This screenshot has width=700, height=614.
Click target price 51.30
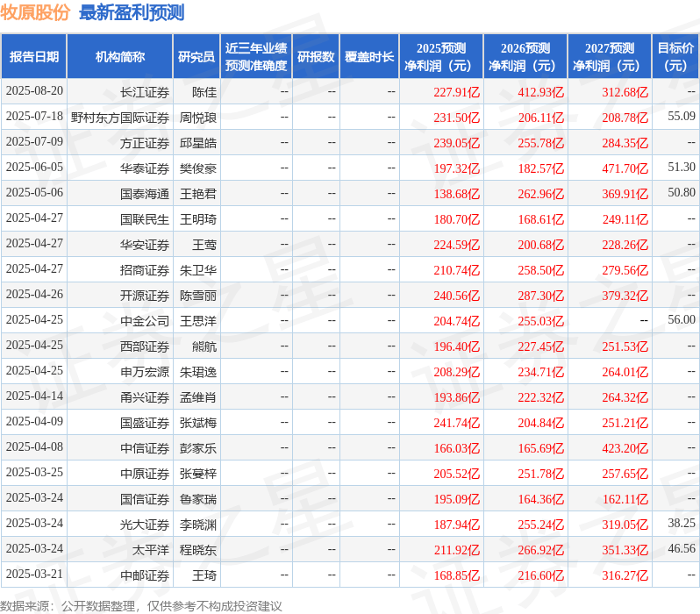click(682, 167)
